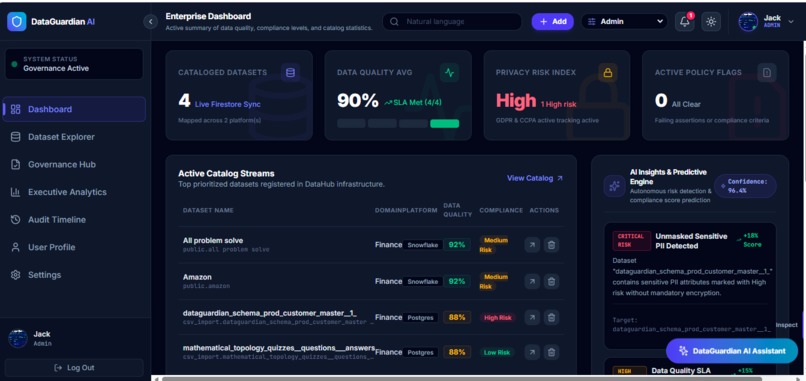Click Jack's avatar in the sidebar footer

point(17,338)
